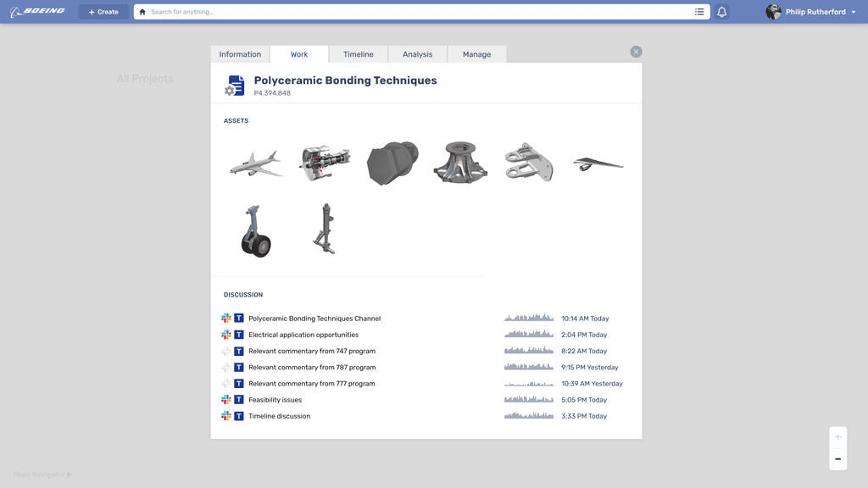Open Relevant commentary from 747 program

[x=312, y=352]
